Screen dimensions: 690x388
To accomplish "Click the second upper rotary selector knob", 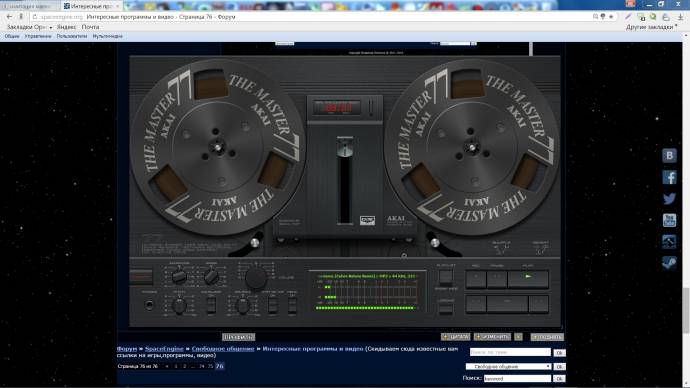I will point(211,277).
